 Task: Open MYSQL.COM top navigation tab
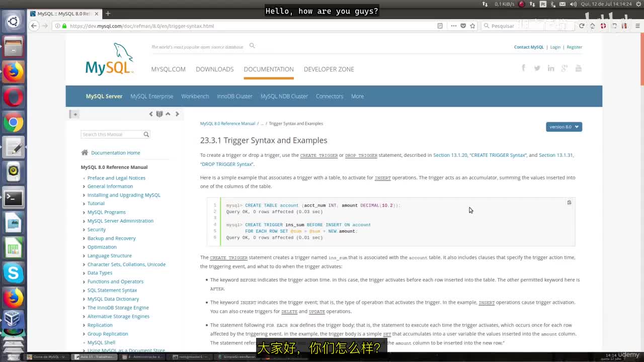click(169, 69)
